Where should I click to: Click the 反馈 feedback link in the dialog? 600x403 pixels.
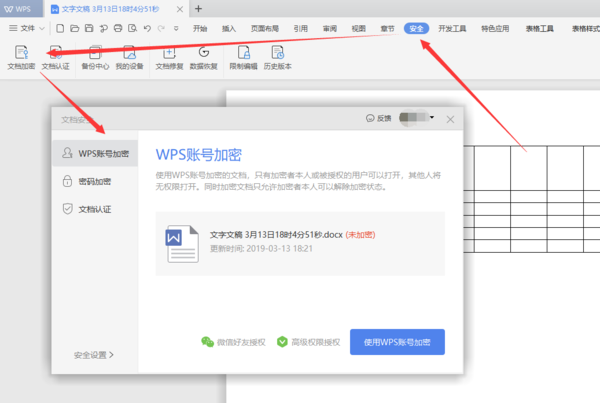378,118
